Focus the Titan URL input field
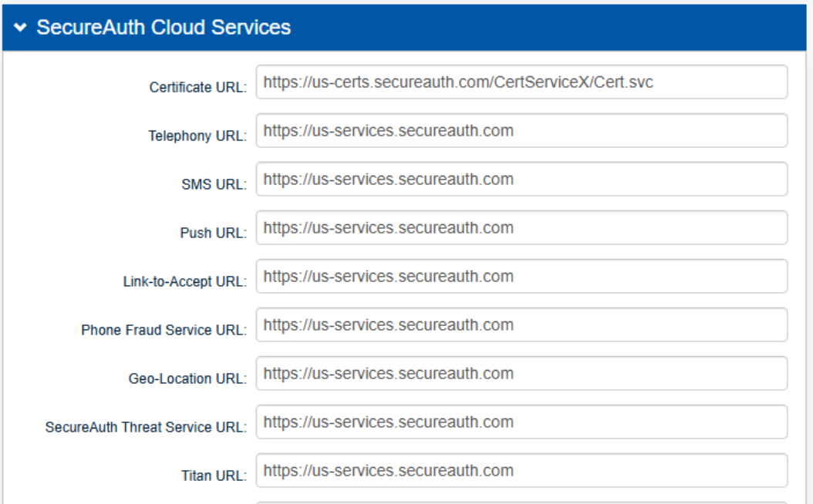The image size is (813, 504). tap(521, 470)
